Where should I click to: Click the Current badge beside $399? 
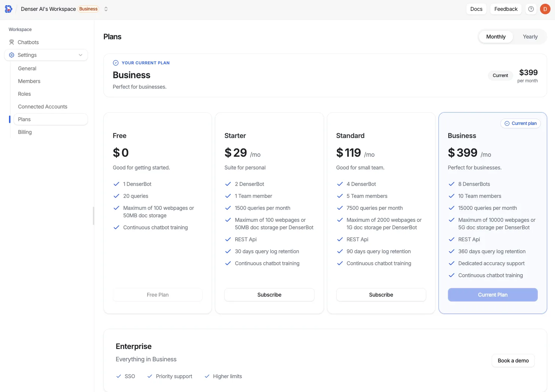tap(500, 76)
